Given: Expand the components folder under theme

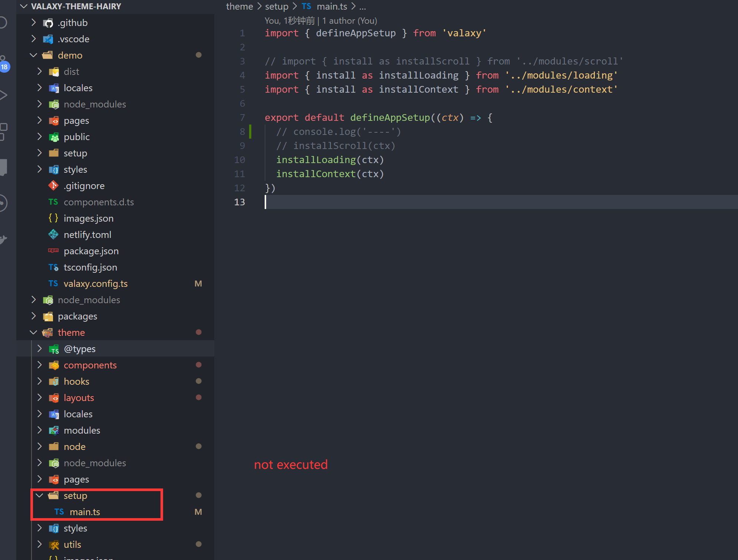Looking at the screenshot, I should point(40,365).
